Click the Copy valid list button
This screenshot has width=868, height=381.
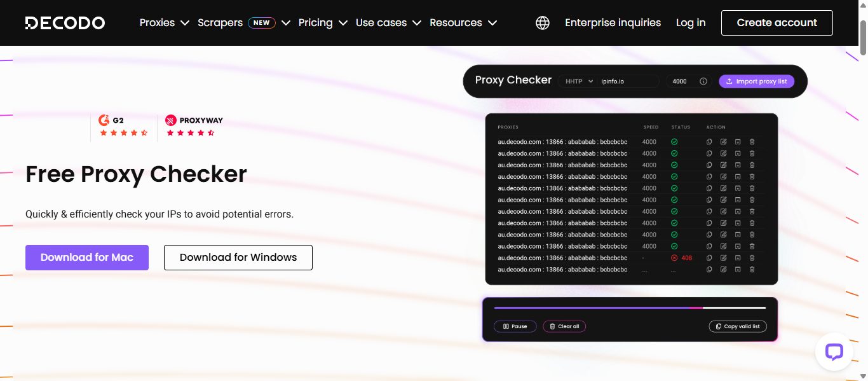pos(738,326)
